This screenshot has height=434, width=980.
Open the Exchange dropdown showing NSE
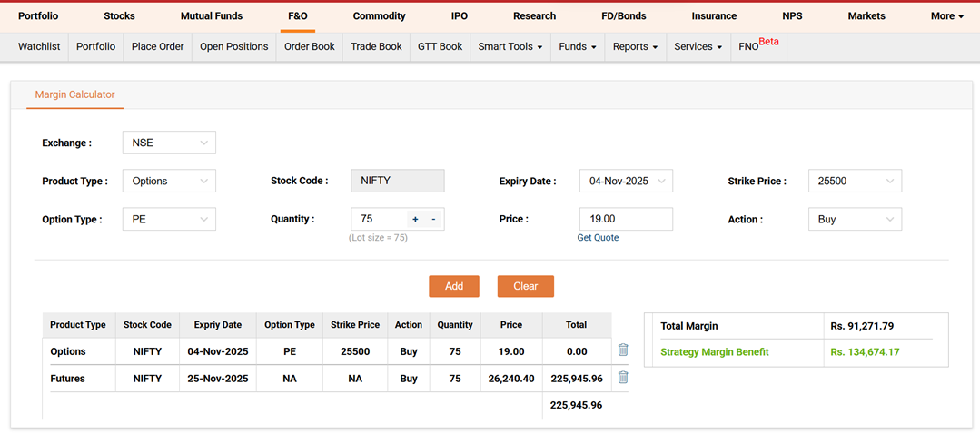coord(169,143)
